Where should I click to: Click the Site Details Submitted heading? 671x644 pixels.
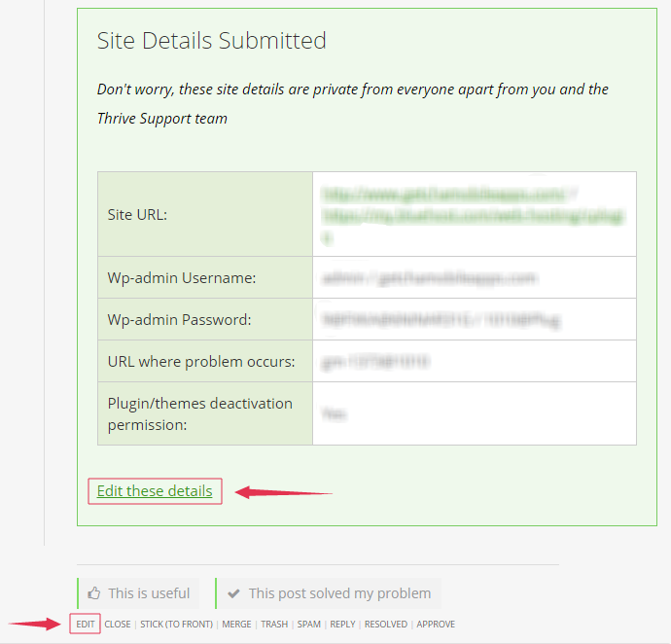click(x=211, y=41)
